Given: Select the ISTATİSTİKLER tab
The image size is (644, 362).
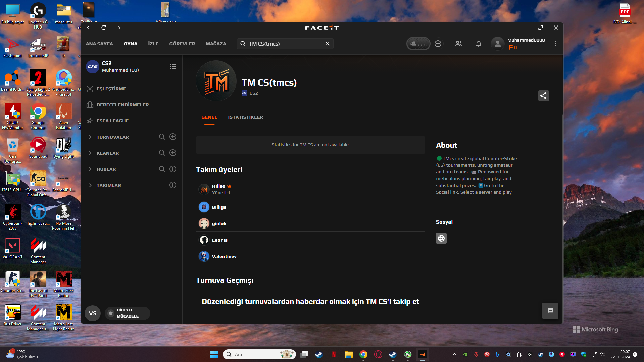Looking at the screenshot, I should click(246, 117).
